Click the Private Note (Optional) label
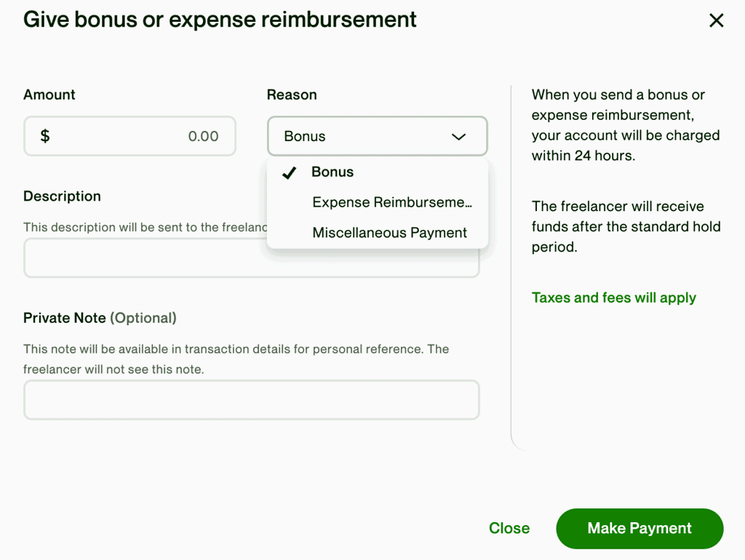The image size is (745, 560). 100,319
